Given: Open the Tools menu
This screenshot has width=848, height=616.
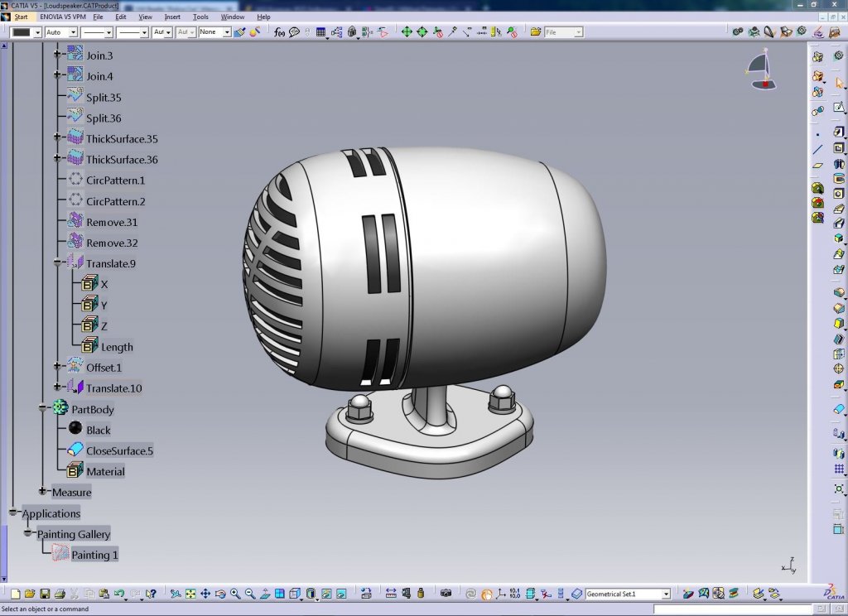Looking at the screenshot, I should 200,17.
